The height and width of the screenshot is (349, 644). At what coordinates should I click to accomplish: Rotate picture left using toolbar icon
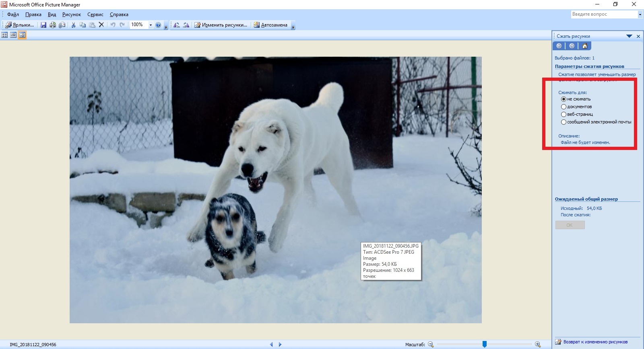click(x=177, y=25)
